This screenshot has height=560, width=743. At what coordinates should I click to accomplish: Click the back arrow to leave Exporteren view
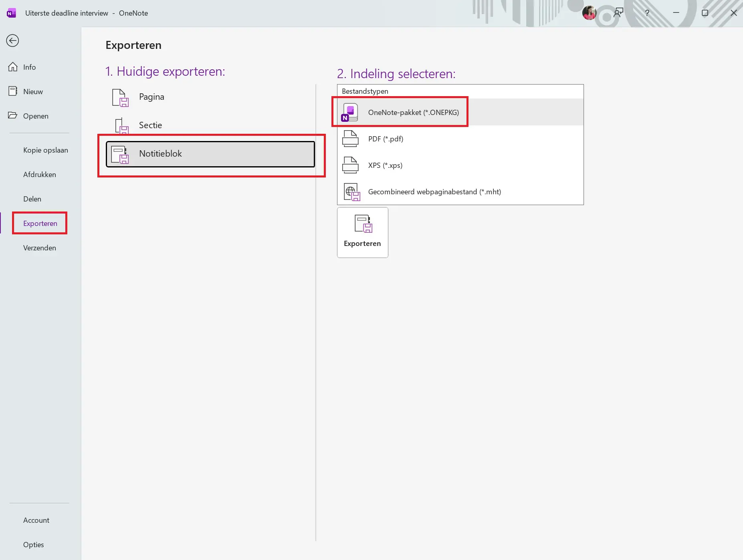pyautogui.click(x=12, y=40)
